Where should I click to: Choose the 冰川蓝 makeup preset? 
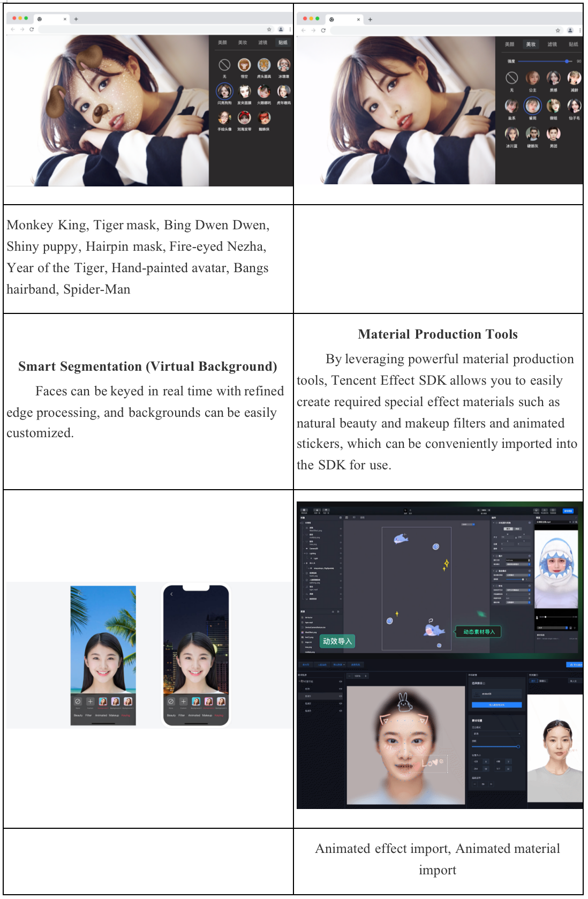tap(511, 134)
